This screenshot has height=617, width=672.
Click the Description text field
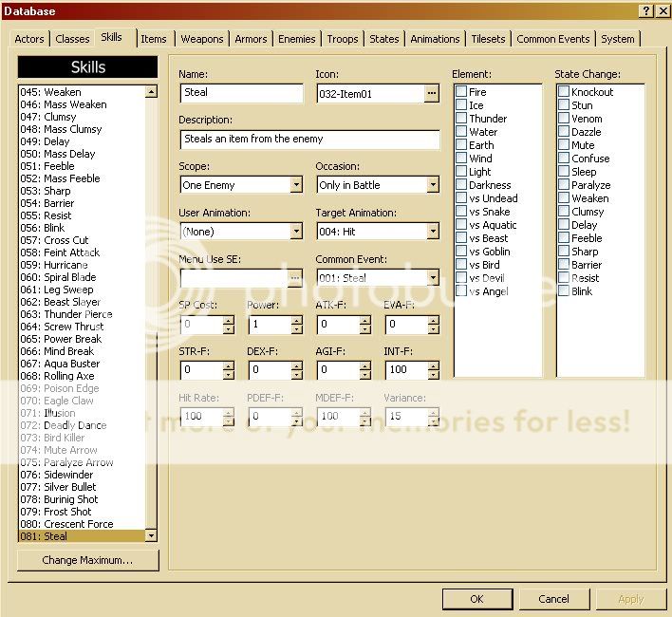(x=309, y=140)
